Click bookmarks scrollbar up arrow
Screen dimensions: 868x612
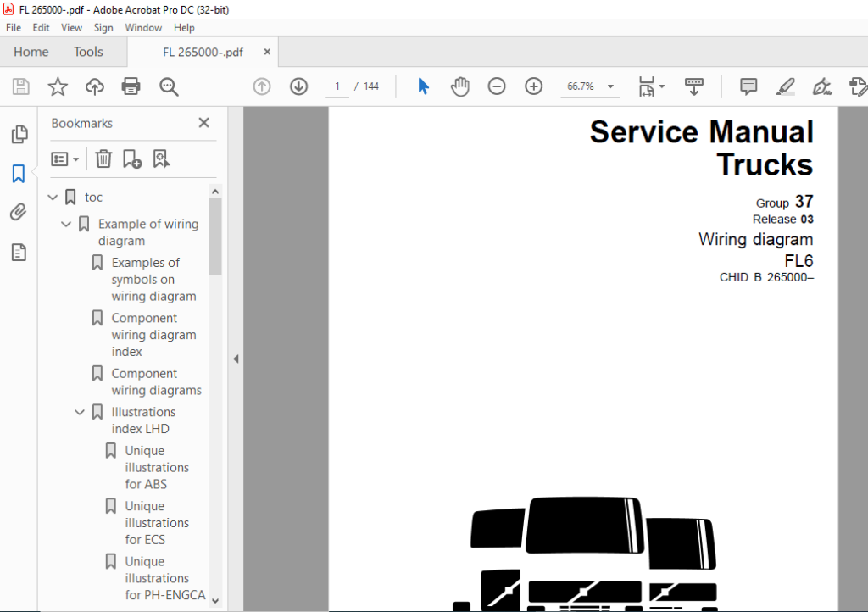[x=215, y=192]
